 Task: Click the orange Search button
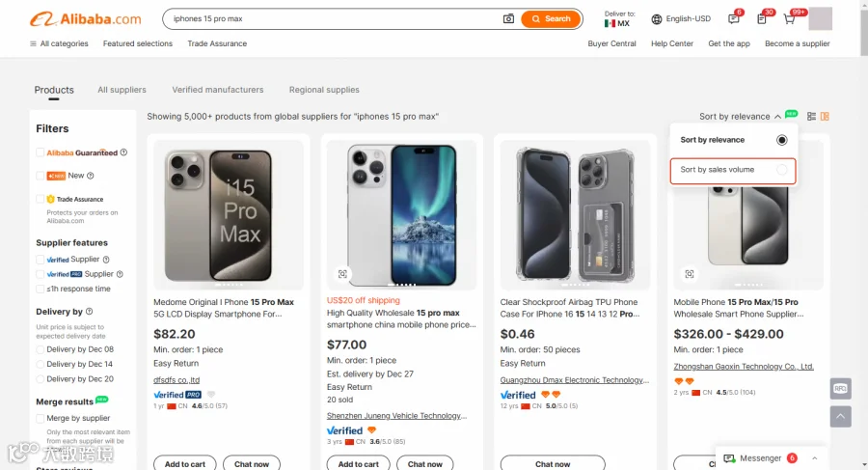pos(551,19)
